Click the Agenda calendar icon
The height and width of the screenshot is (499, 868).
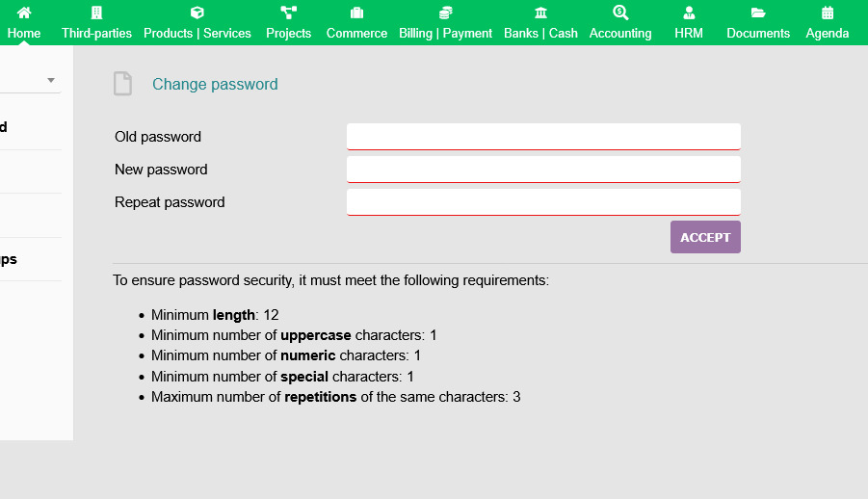[x=828, y=13]
